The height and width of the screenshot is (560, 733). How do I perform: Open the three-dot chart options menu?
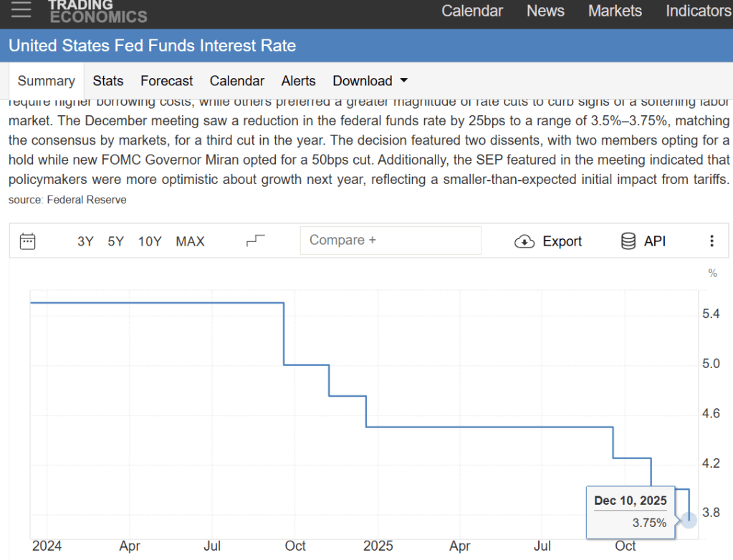point(712,241)
